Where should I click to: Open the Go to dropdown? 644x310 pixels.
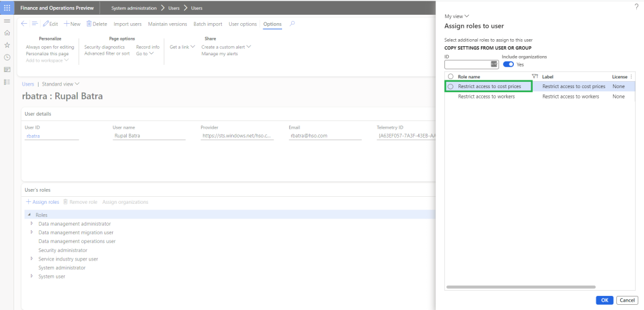[145, 54]
